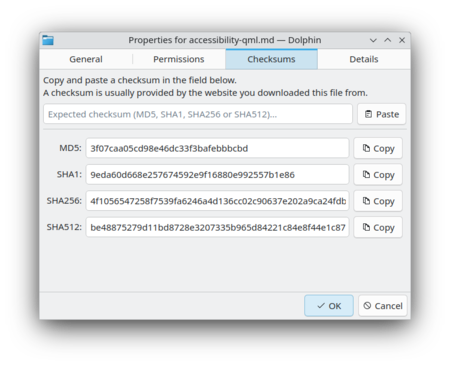Select the Checksums tab
Image resolution: width=450 pixels, height=366 pixels.
(271, 59)
